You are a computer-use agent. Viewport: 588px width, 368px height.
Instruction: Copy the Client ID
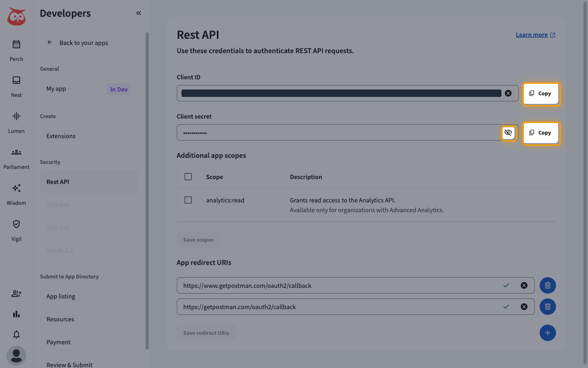(541, 93)
